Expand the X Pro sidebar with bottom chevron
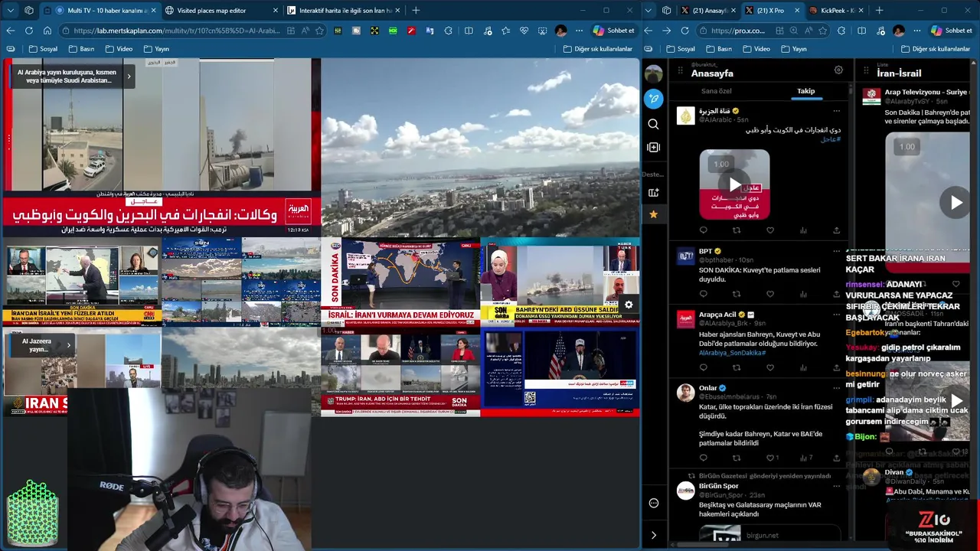The height and width of the screenshot is (551, 980). pos(653,535)
